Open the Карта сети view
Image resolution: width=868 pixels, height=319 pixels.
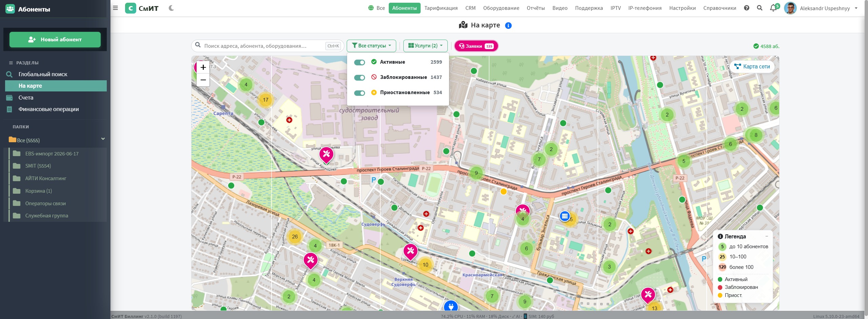tap(752, 67)
